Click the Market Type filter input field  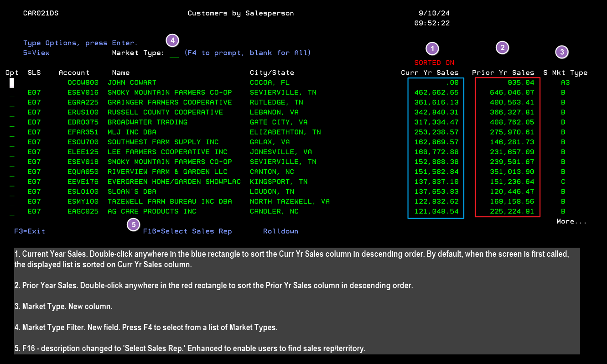click(174, 53)
